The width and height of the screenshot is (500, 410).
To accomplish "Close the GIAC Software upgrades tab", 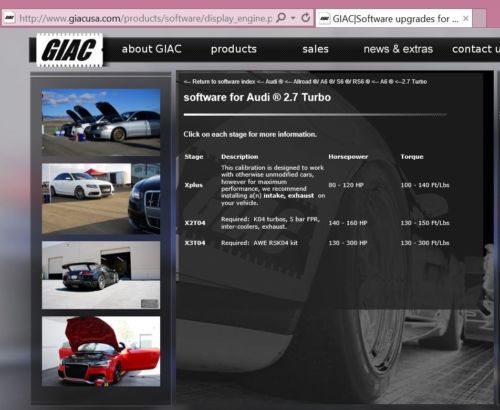I will [x=466, y=18].
